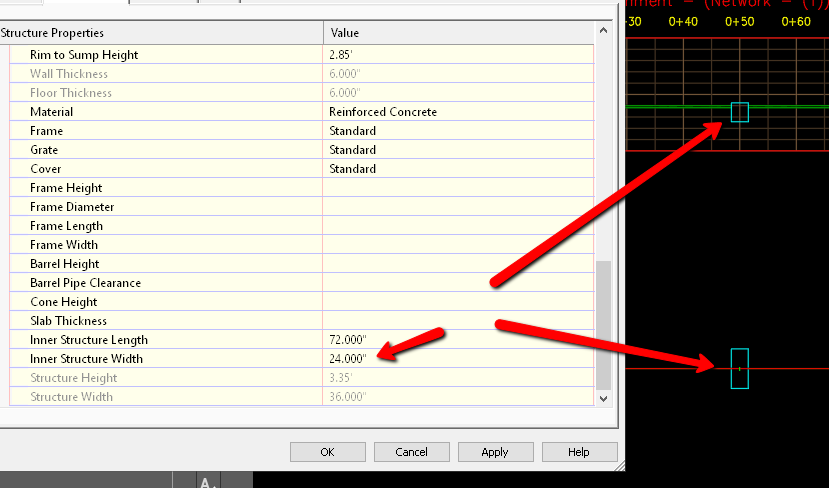
Task: Select the Frame property label
Action: tap(47, 131)
